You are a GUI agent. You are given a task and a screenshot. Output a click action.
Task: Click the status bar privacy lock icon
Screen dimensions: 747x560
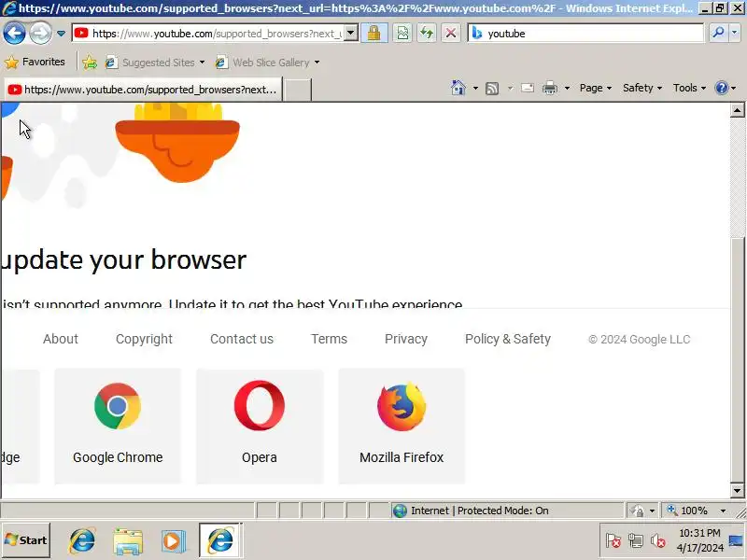pos(637,511)
